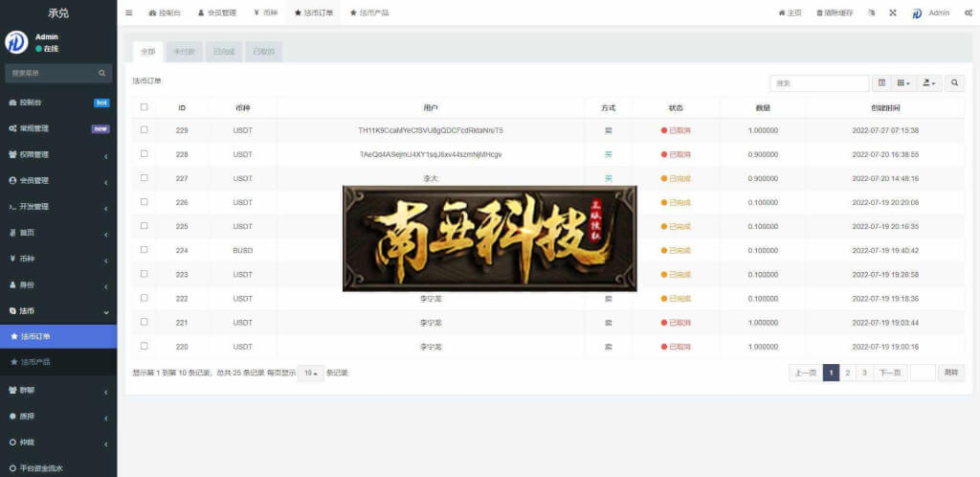The width and height of the screenshot is (980, 477).
Task: Click the Admin logo in the sidebar
Action: (x=16, y=42)
